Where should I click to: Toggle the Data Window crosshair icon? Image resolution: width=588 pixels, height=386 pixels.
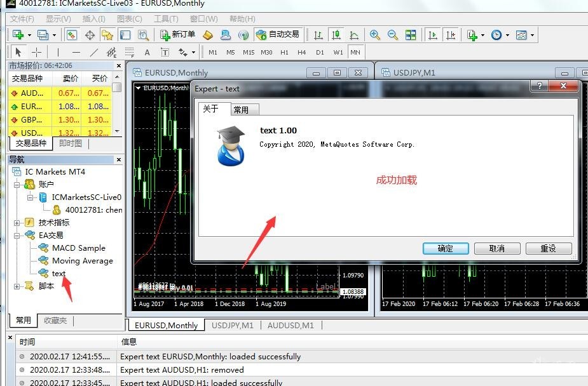[90, 35]
